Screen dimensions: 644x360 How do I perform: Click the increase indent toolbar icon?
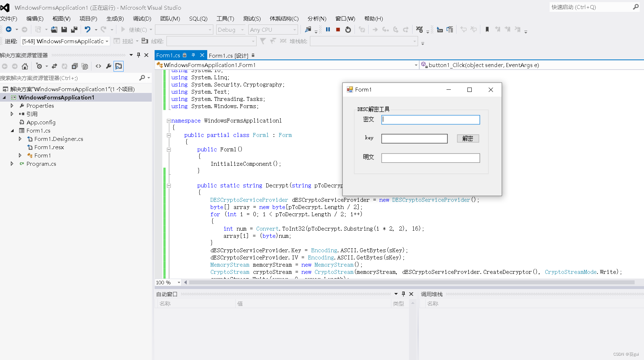point(450,30)
